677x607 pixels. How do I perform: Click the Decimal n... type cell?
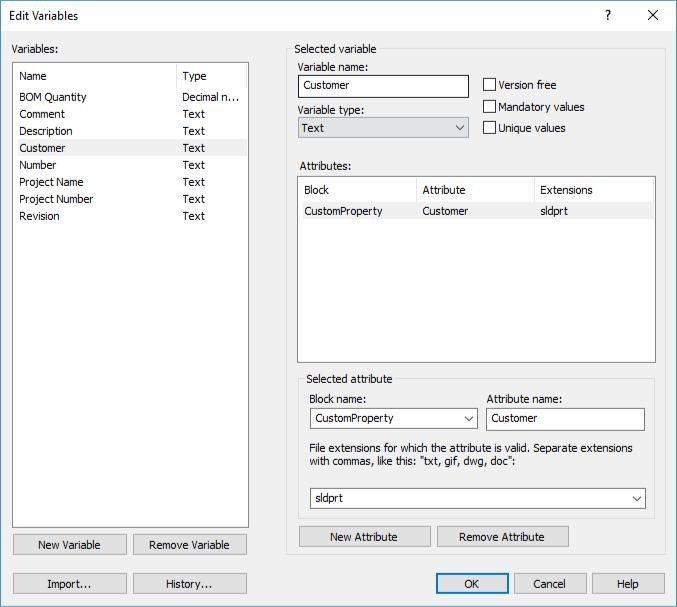[210, 97]
